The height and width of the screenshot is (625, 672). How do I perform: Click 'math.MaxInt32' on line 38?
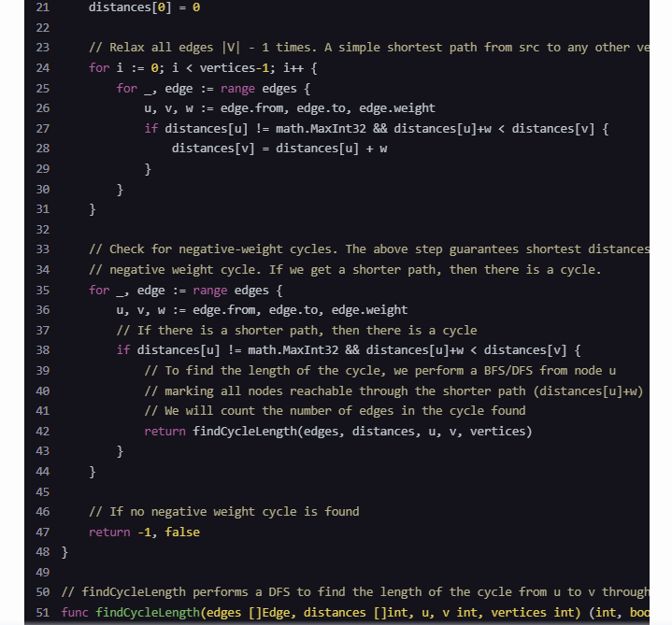point(293,350)
